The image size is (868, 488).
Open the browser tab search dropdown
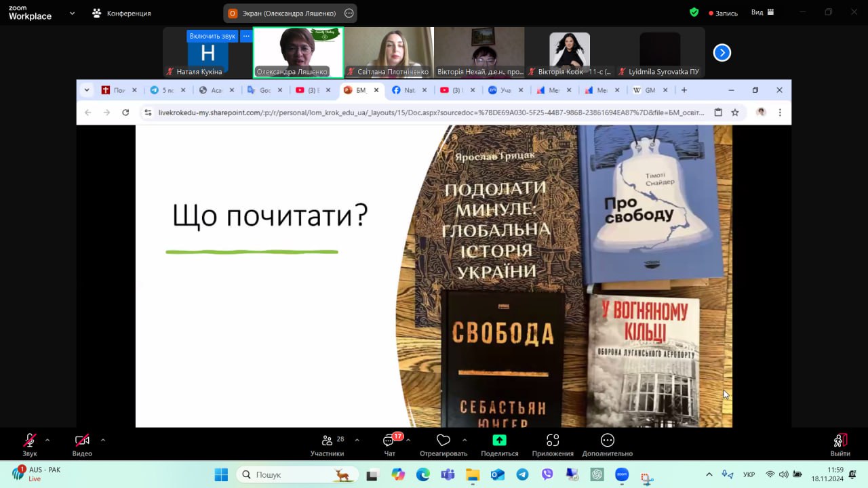[87, 90]
